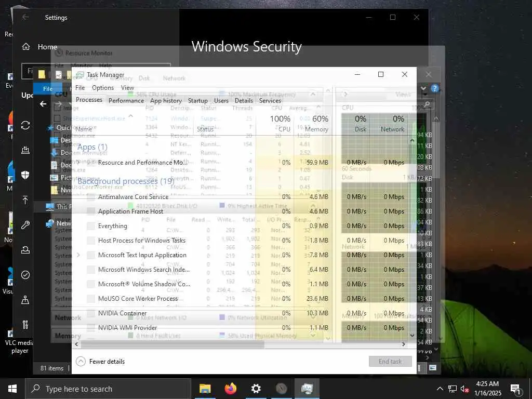Screen dimensions: 532x399
Task: Click Resource Monitor graph pane arrow
Action: tap(345, 95)
